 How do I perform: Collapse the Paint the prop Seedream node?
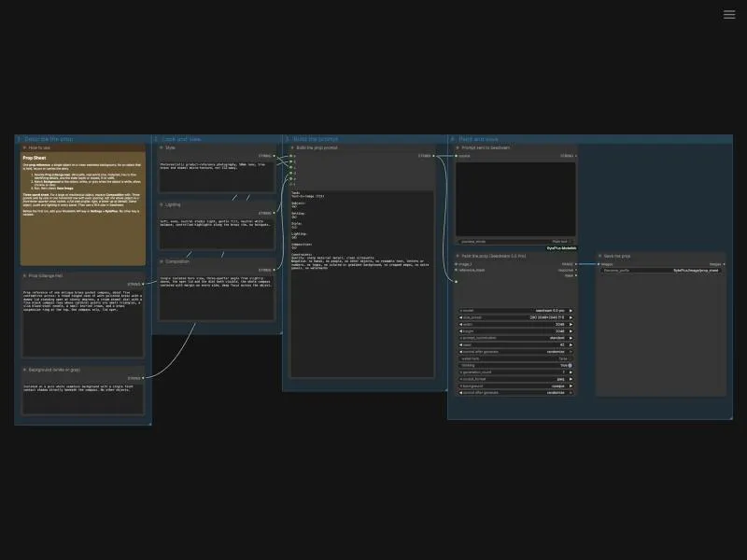point(458,256)
